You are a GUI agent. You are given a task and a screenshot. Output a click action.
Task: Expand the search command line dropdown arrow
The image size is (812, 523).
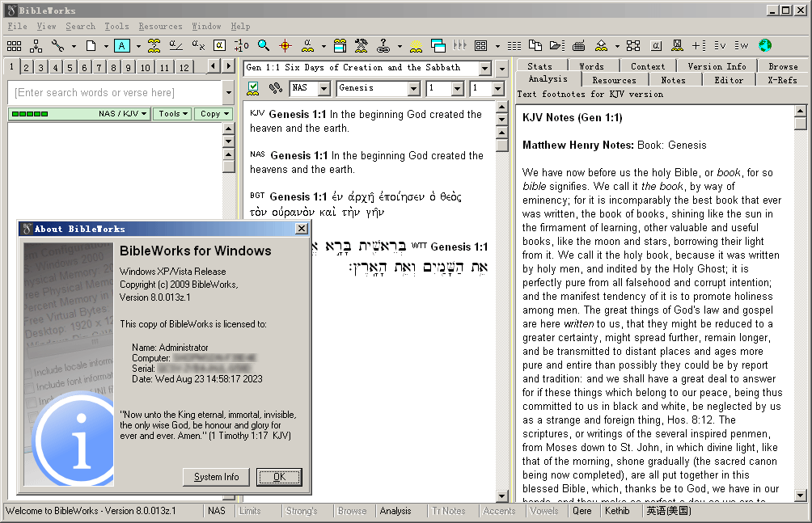(229, 93)
